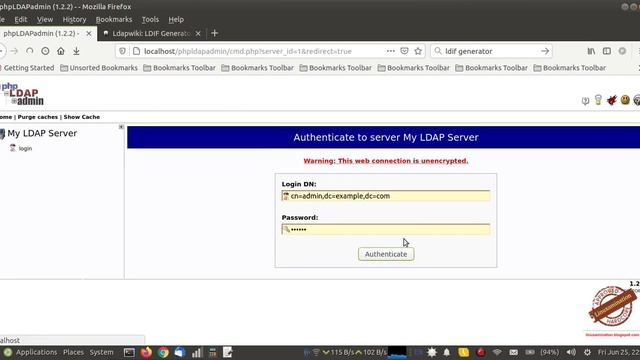Click the Firefox account avatar icon
Screen dimensions: 640x360
622,51
